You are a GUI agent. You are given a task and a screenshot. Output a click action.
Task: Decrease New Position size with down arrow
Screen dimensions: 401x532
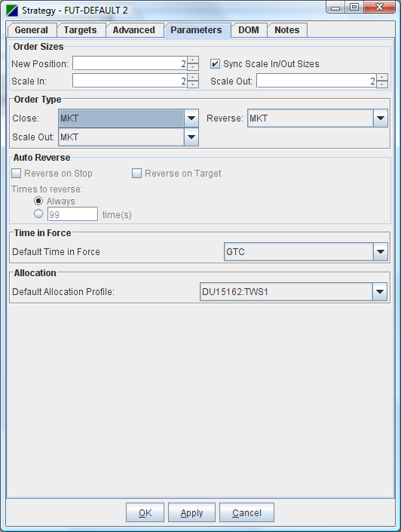click(x=193, y=67)
